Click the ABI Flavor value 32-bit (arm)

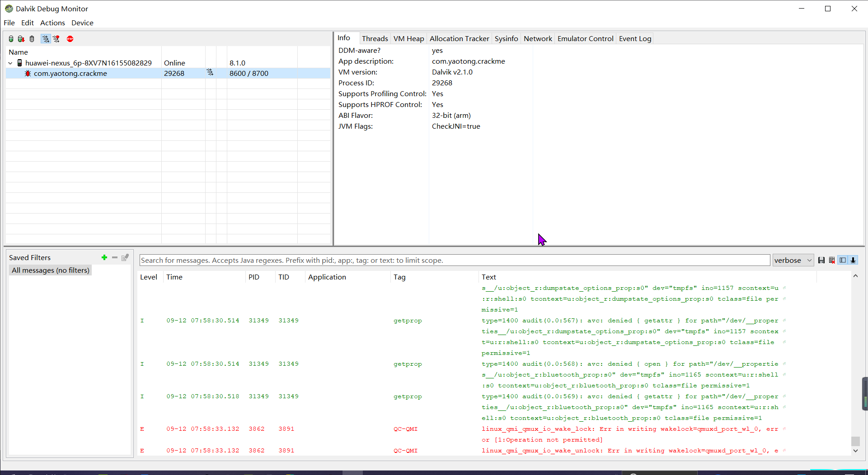pos(451,115)
